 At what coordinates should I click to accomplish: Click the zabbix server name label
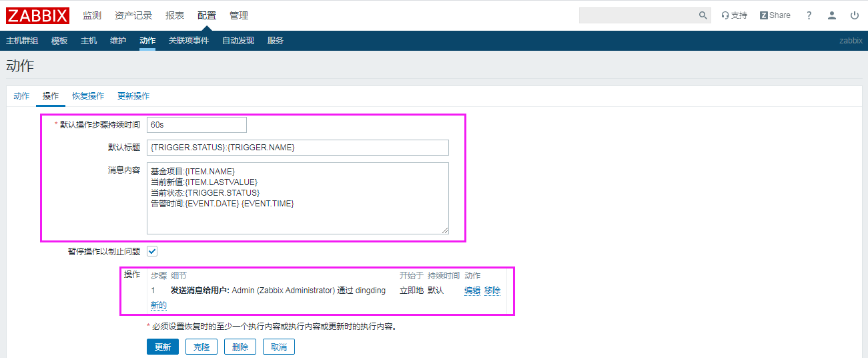pos(851,41)
